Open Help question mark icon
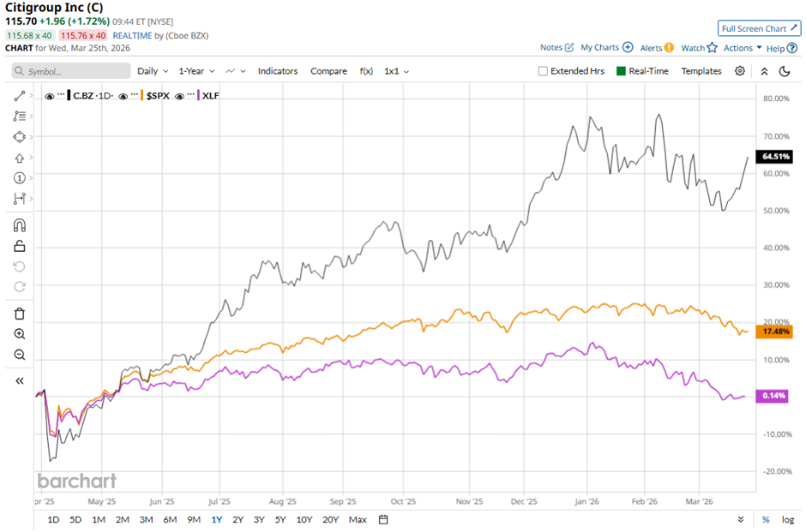The height and width of the screenshot is (532, 806). (x=792, y=48)
